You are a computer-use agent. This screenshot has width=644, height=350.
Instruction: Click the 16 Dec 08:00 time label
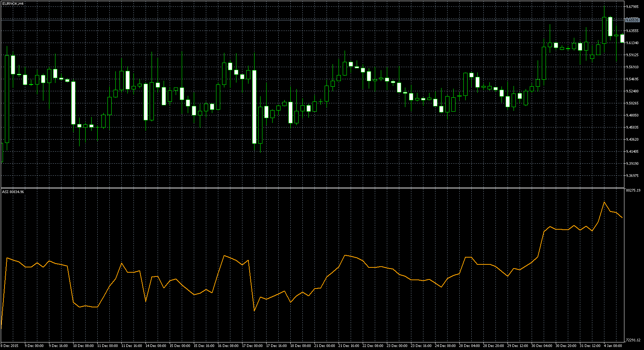click(x=228, y=346)
